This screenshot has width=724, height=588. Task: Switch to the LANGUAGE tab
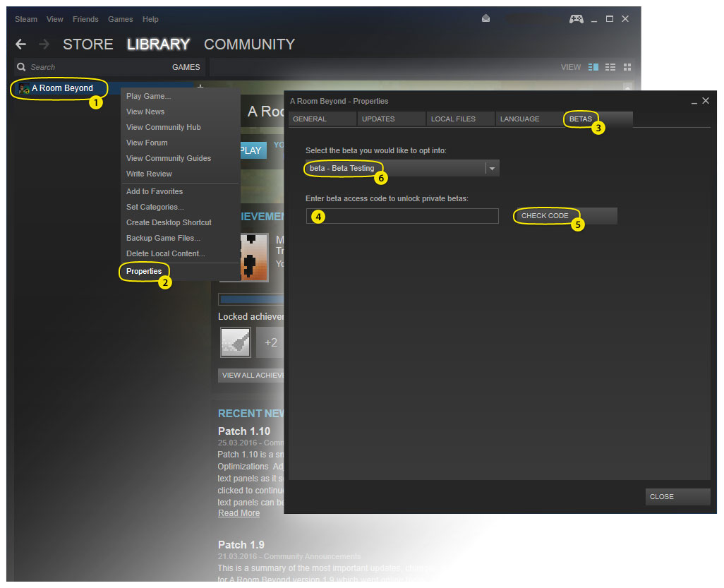(x=529, y=119)
